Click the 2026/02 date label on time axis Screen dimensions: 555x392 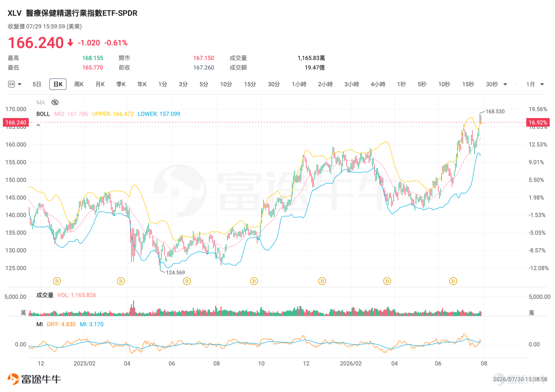(351, 364)
